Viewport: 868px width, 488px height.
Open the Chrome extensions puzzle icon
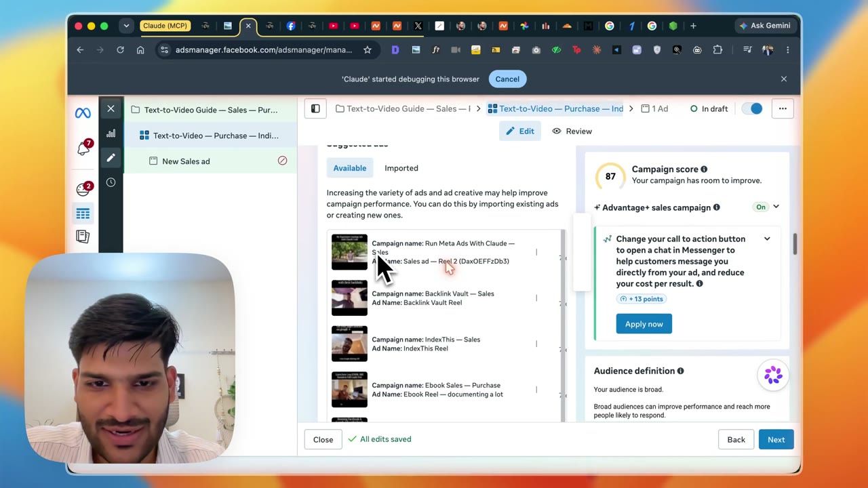pos(717,49)
